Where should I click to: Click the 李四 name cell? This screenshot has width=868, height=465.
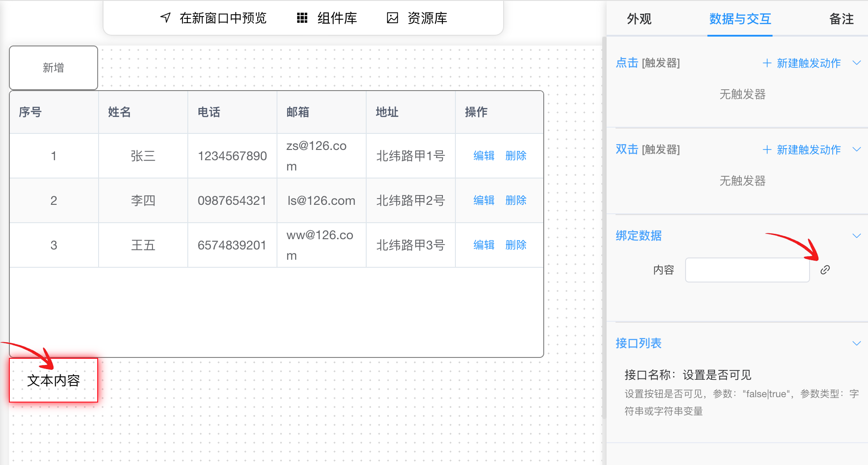click(x=143, y=200)
